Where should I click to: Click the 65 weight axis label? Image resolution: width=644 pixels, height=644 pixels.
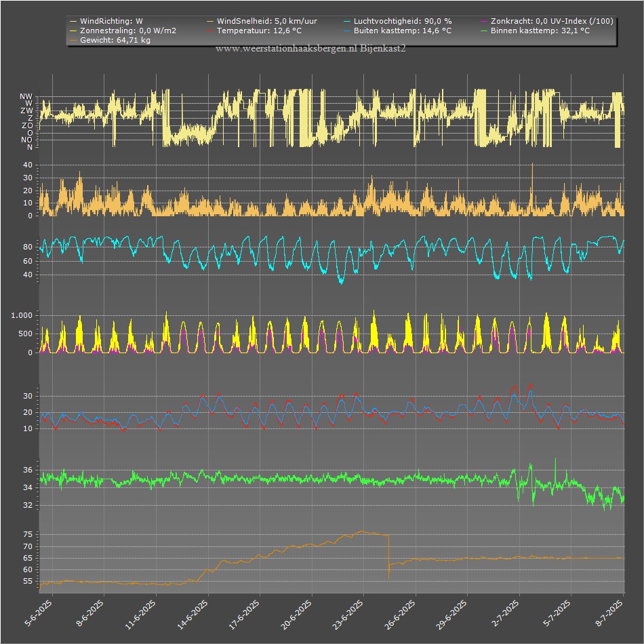(28, 558)
